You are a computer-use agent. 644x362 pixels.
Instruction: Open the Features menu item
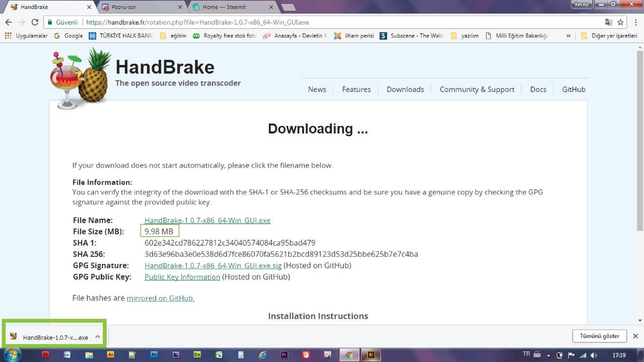point(356,89)
